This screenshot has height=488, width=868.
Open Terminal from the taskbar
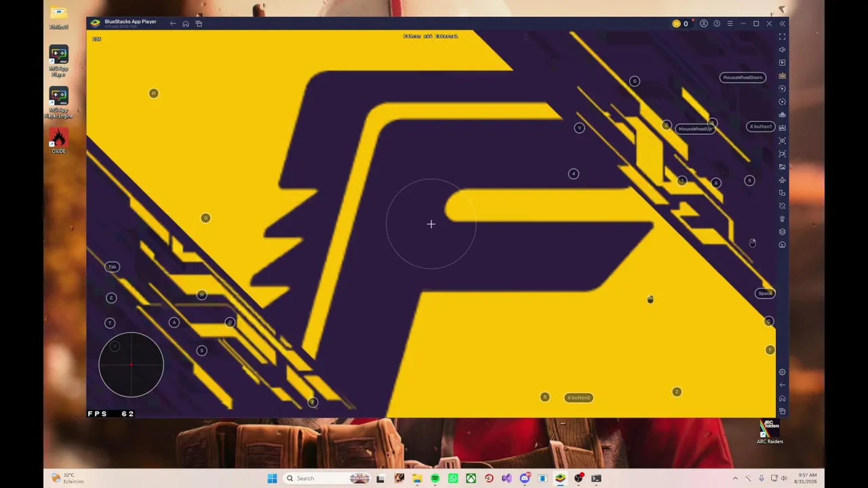click(x=596, y=479)
